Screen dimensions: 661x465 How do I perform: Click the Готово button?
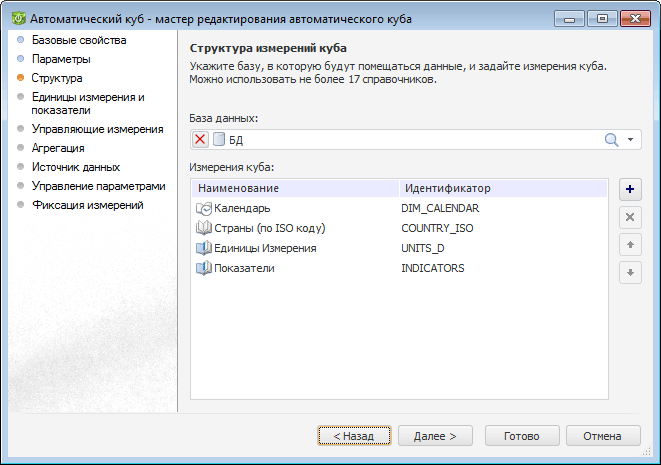point(522,436)
